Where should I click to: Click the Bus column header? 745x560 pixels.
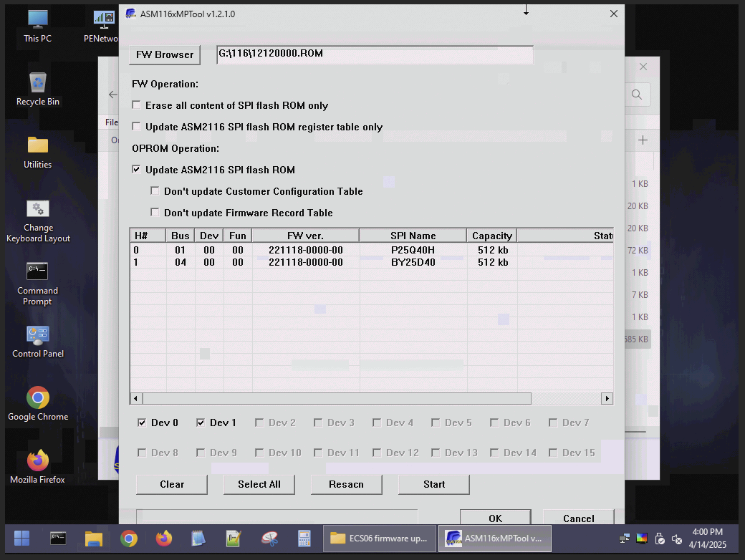[x=180, y=236]
